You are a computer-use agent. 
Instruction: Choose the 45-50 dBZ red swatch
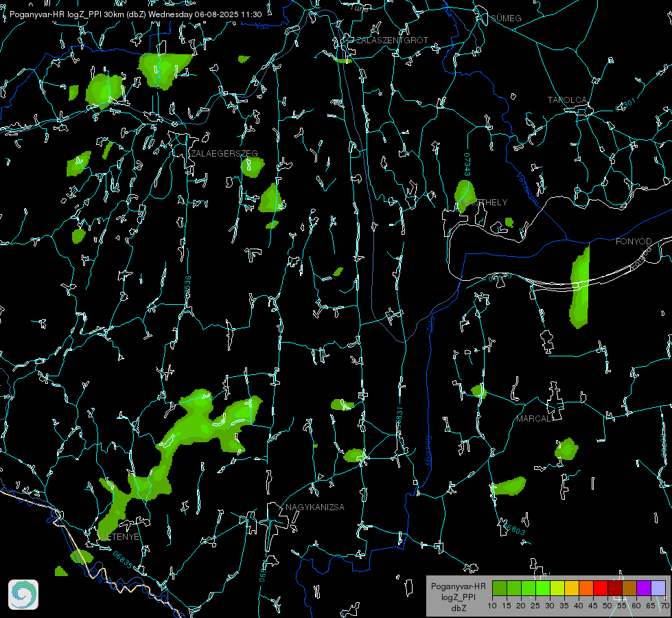tap(601, 588)
